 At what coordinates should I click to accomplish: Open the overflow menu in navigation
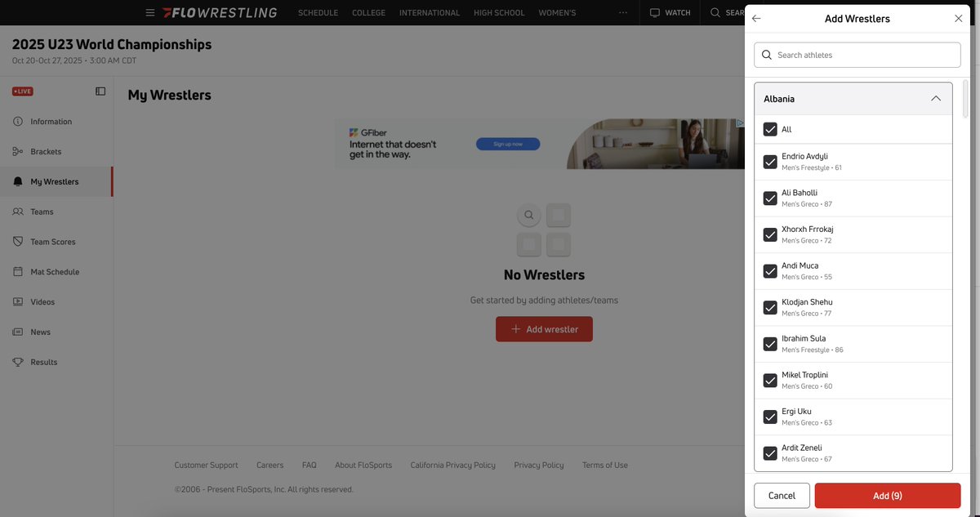pyautogui.click(x=619, y=11)
